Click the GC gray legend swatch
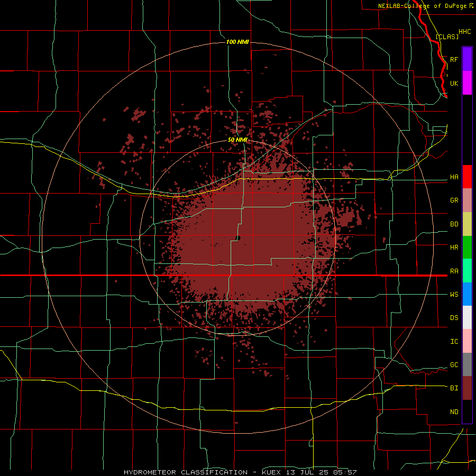The height and width of the screenshot is (476, 476). click(467, 364)
